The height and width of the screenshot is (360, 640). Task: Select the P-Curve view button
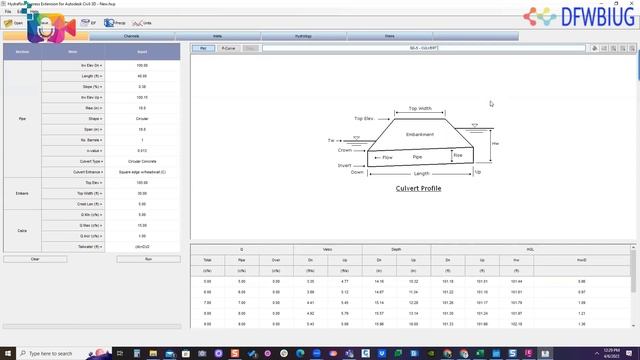point(228,48)
